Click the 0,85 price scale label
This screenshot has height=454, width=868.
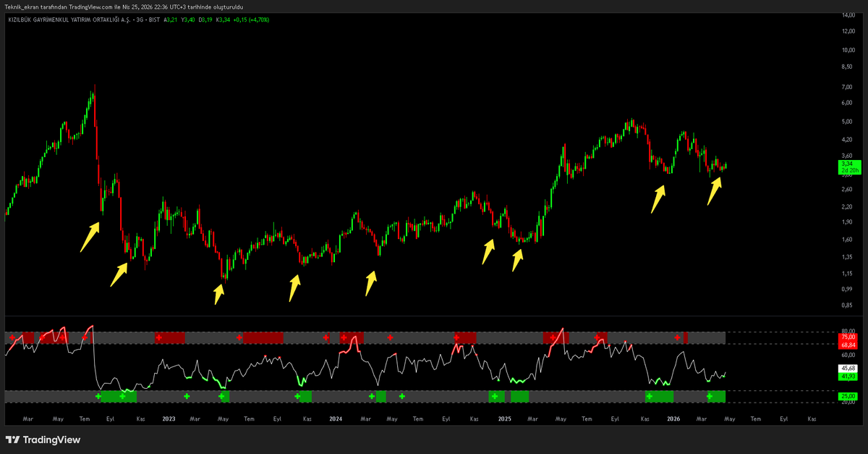pyautogui.click(x=847, y=305)
